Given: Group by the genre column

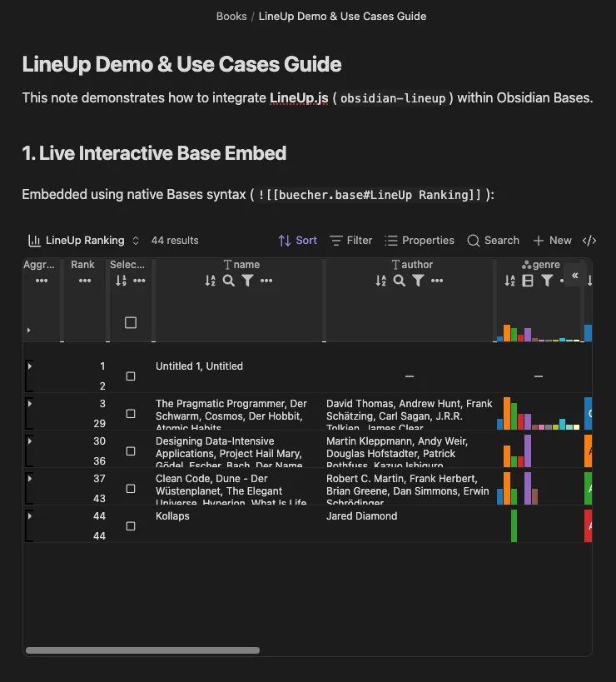Looking at the screenshot, I should pyautogui.click(x=528, y=281).
